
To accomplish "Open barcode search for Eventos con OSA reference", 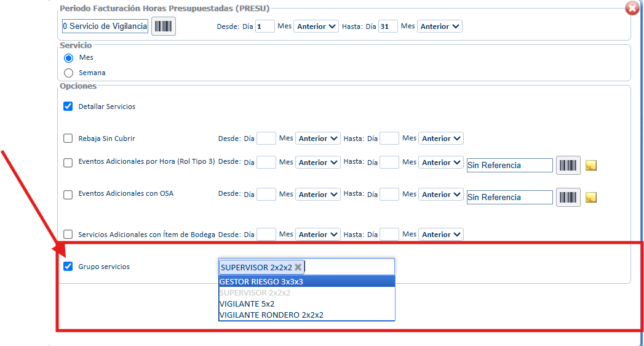I will point(568,197).
